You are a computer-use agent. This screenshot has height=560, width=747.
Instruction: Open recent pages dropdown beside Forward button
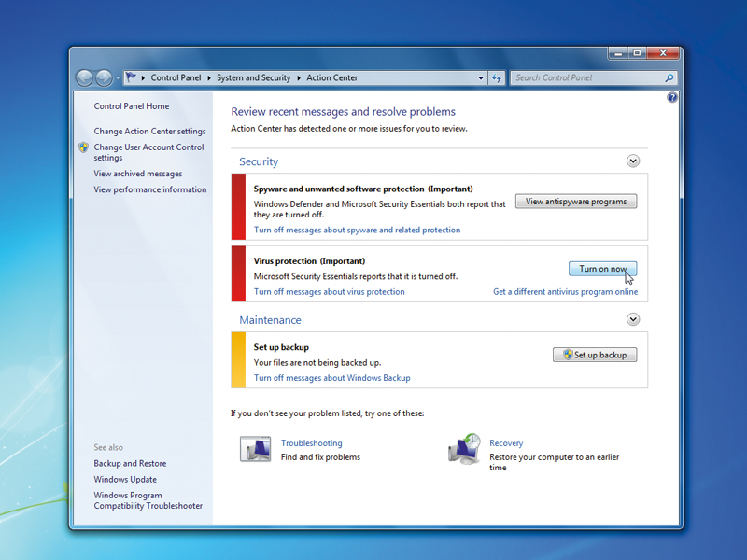(x=118, y=78)
